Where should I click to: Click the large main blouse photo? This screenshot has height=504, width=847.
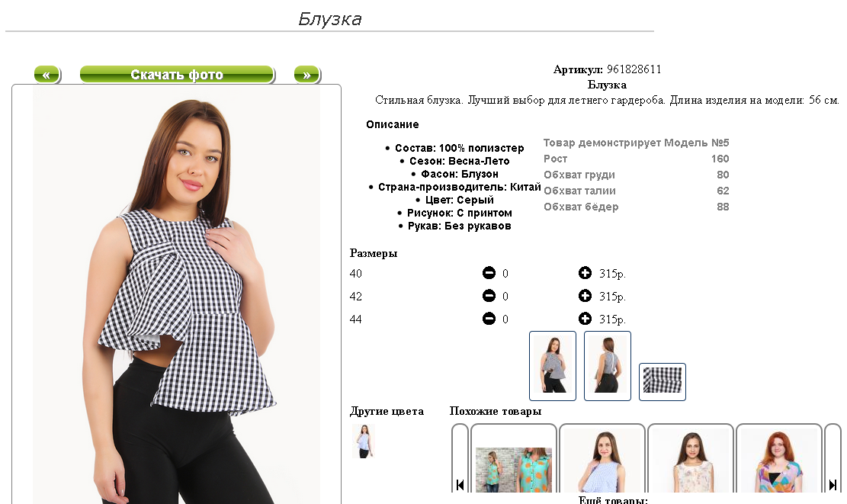tap(176, 295)
